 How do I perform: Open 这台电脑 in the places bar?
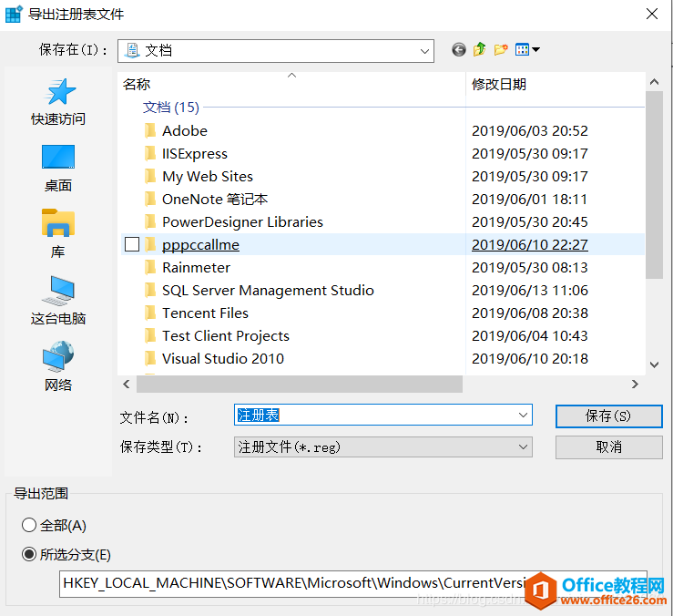coord(58,301)
